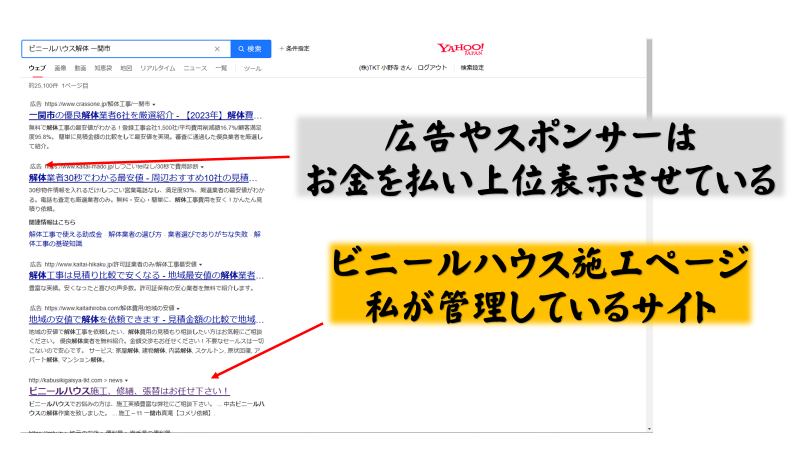The width and height of the screenshot is (800, 450).
Task: Click the Yahoo! Japan logo
Action: point(461,49)
